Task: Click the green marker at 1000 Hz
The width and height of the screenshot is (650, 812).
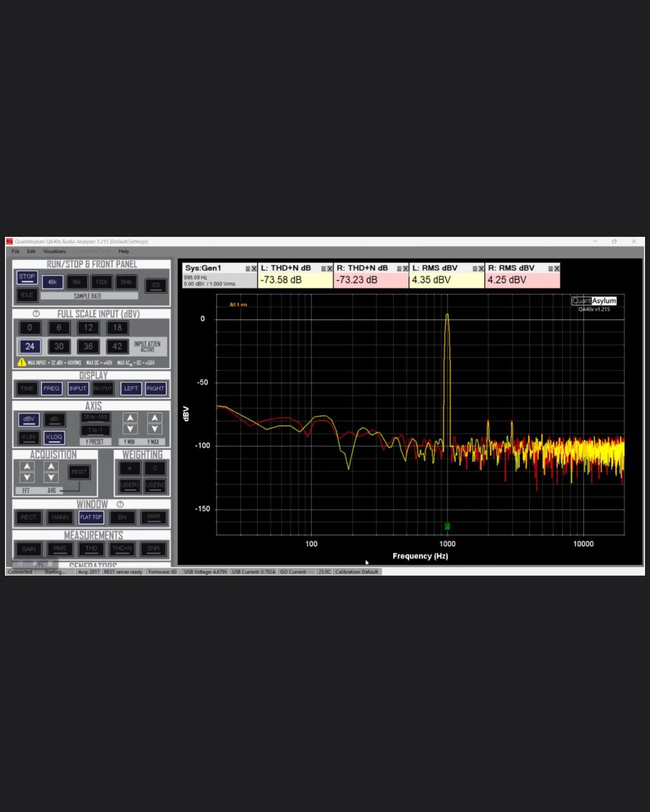Action: point(447,526)
